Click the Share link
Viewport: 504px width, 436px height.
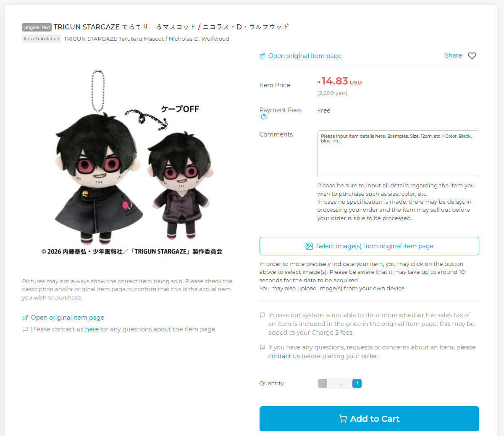(x=453, y=55)
